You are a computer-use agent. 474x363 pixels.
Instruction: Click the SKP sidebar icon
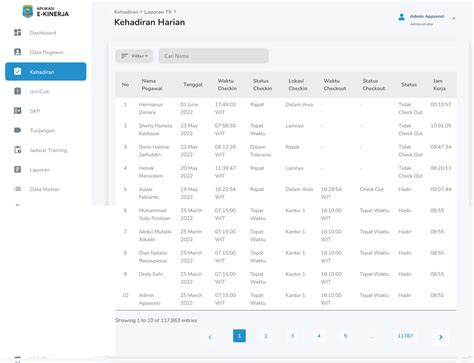tap(18, 111)
